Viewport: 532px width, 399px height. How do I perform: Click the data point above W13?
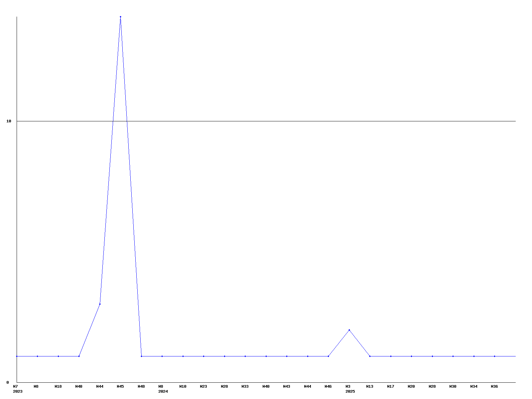click(x=370, y=356)
